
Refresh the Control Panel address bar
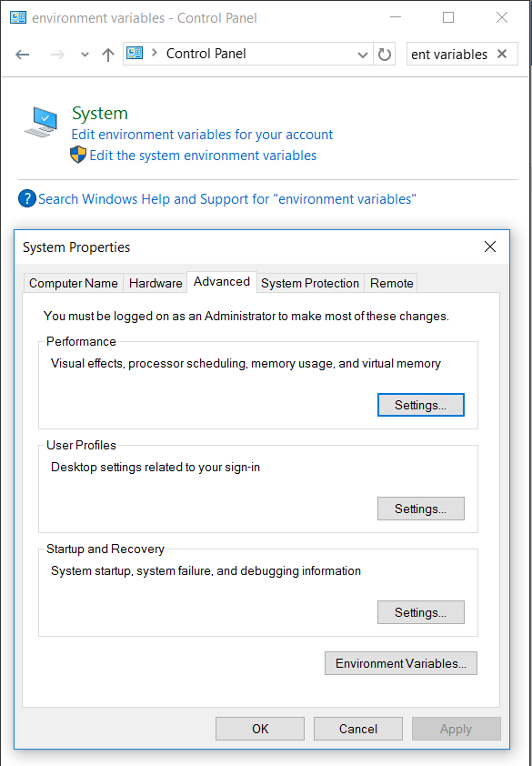click(385, 54)
